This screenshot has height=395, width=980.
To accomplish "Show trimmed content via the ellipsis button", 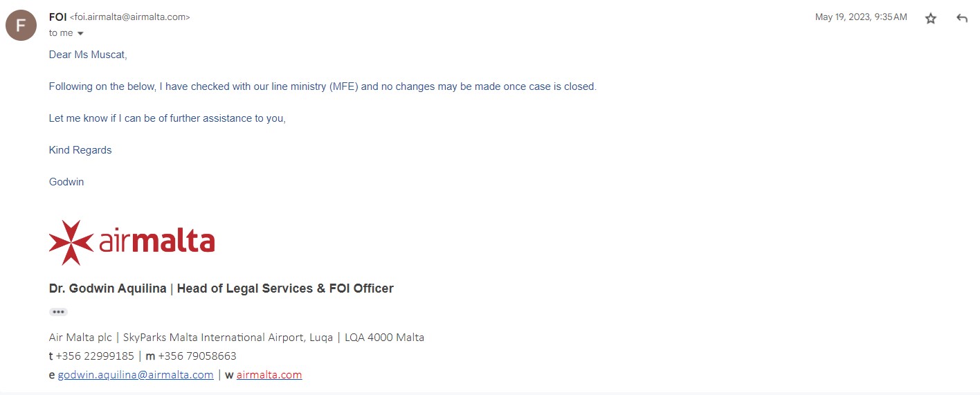I will coord(58,312).
